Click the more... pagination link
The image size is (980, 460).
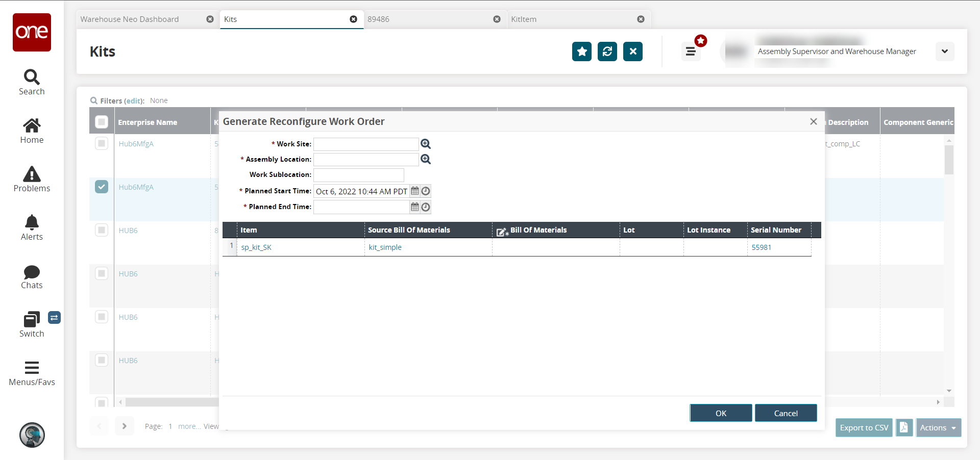coord(189,426)
